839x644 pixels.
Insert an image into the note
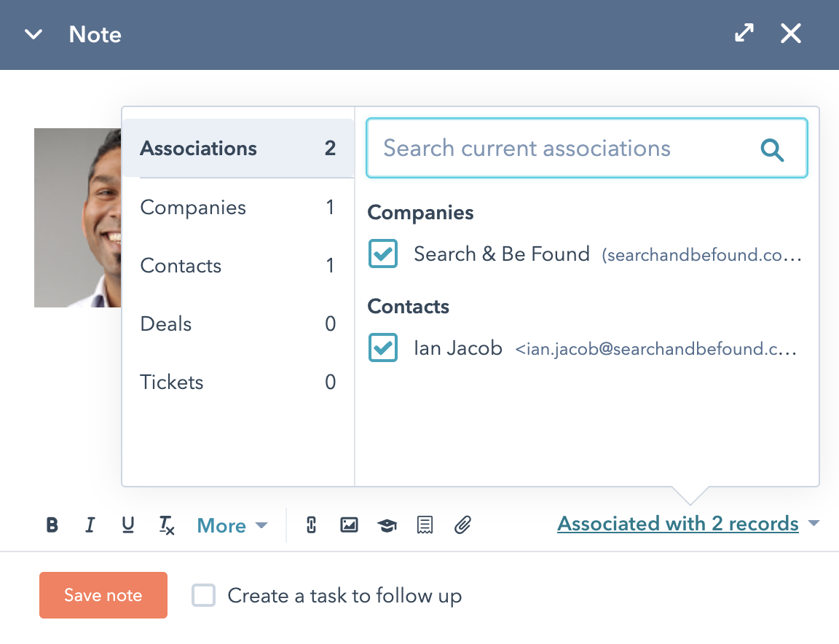350,525
